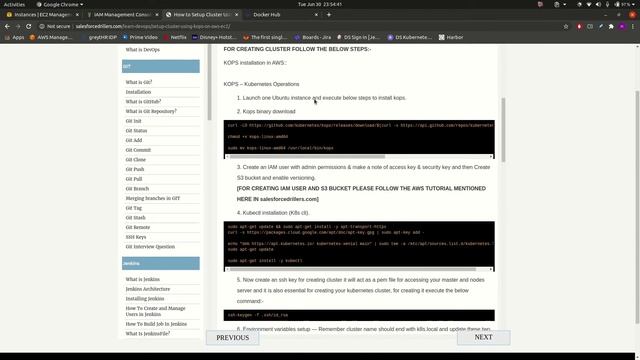Click the volume speaker icon in the tray
640x360 pixels.
click(x=598, y=4)
